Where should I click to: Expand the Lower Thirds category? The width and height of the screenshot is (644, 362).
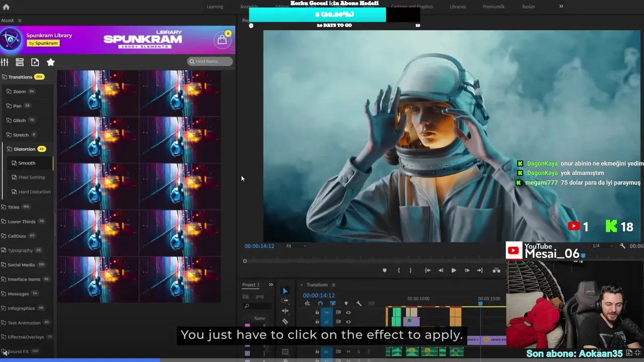point(23,222)
